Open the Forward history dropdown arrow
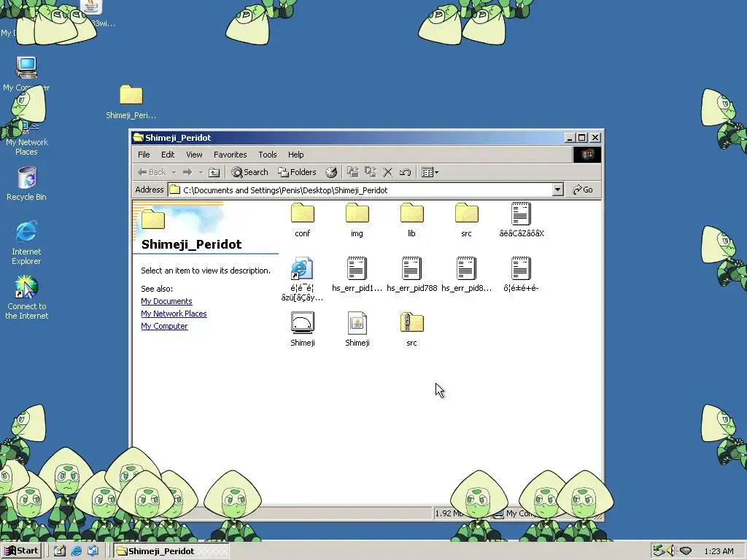 pos(201,172)
